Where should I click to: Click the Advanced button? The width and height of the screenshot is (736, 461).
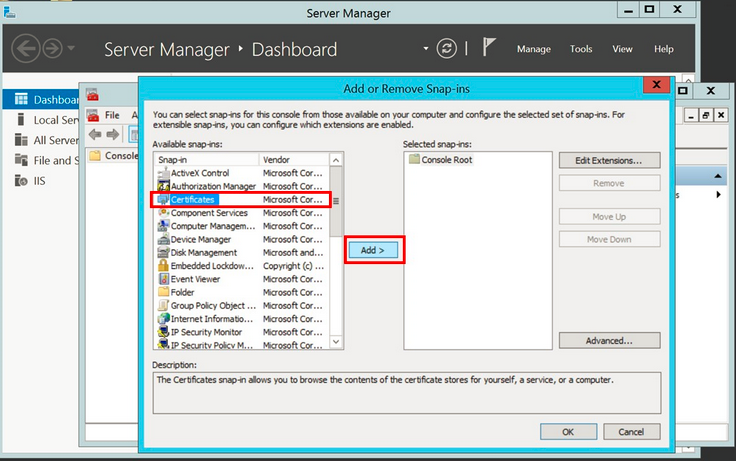click(x=609, y=340)
